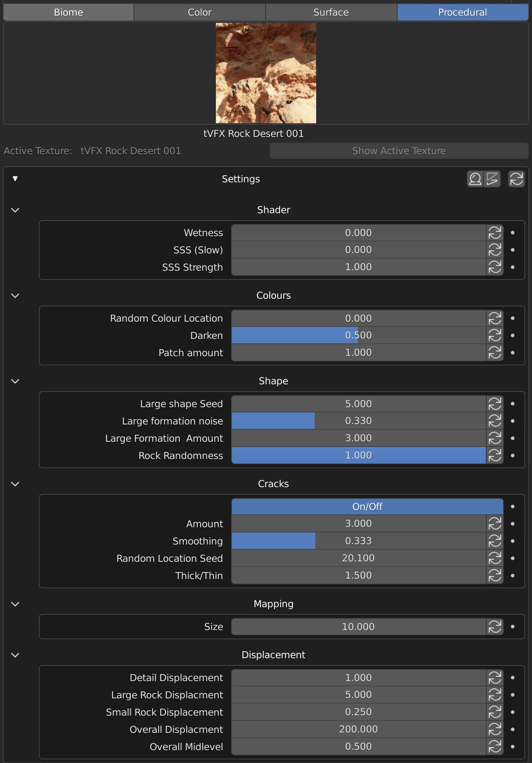Collapse the Displacement section chevron
Image resolution: width=532 pixels, height=763 pixels.
click(15, 655)
